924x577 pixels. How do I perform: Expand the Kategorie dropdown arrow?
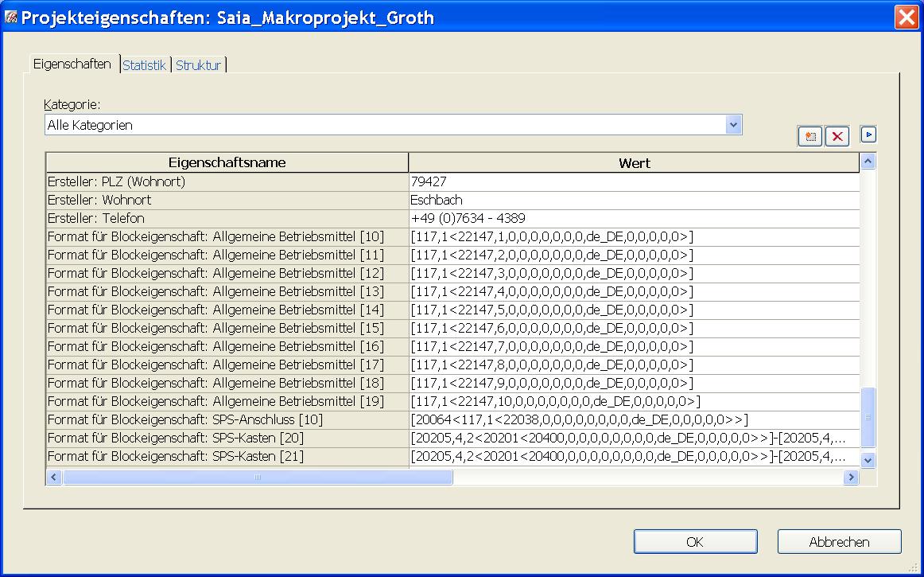pos(733,125)
